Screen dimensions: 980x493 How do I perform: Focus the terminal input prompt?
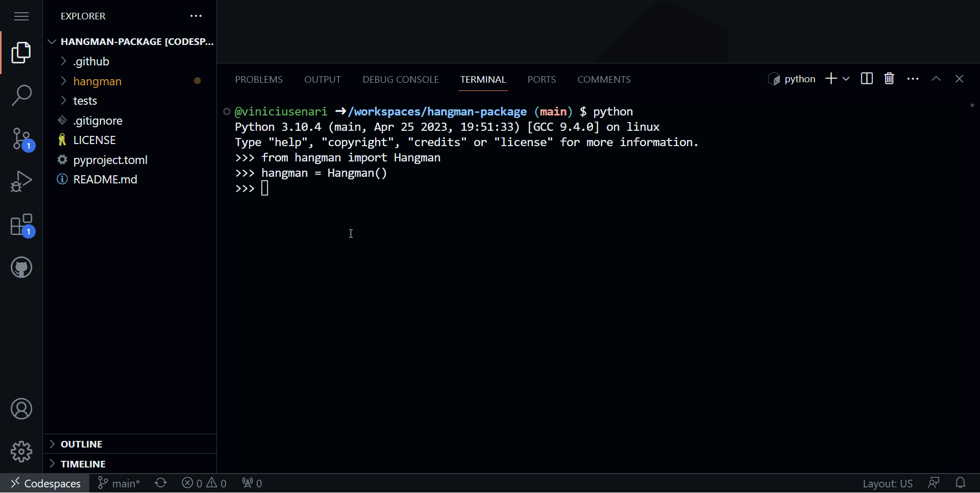(264, 189)
